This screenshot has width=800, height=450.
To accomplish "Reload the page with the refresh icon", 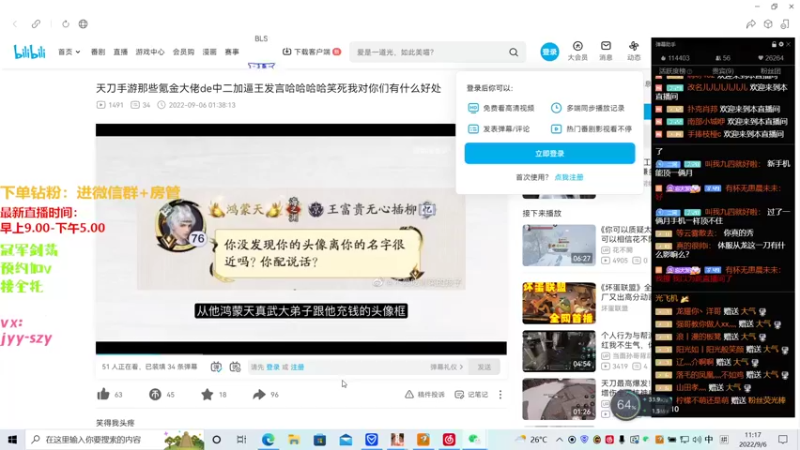I will pos(65,24).
